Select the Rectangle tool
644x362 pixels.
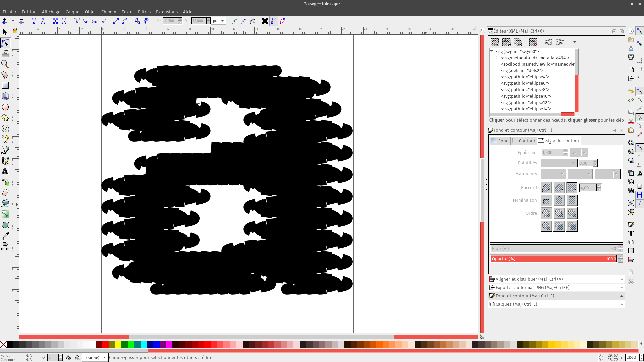pyautogui.click(x=5, y=85)
